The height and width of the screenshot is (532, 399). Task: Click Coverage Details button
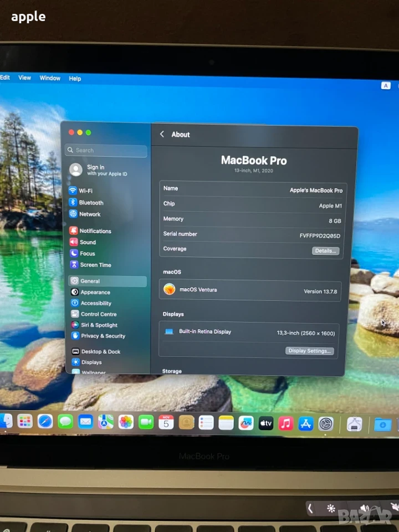click(325, 250)
